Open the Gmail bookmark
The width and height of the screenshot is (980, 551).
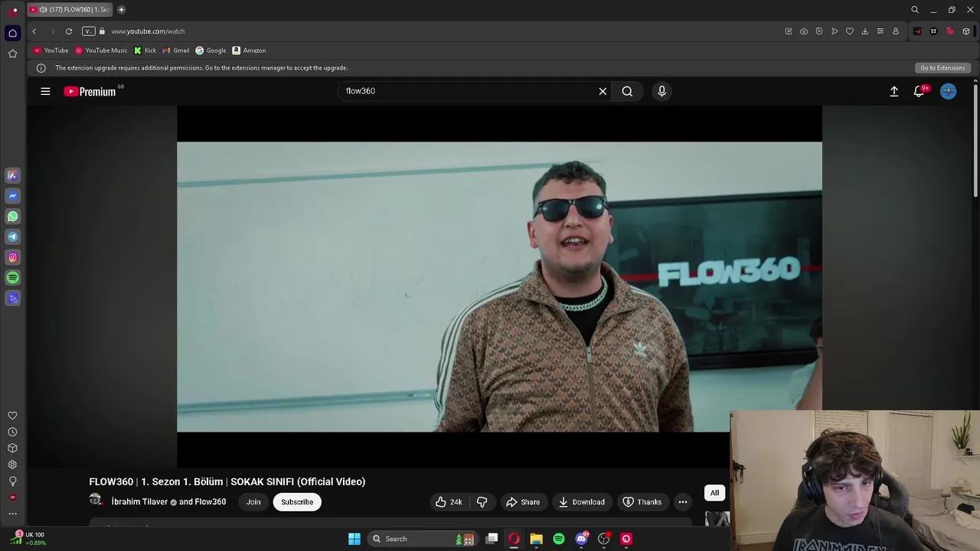click(176, 51)
